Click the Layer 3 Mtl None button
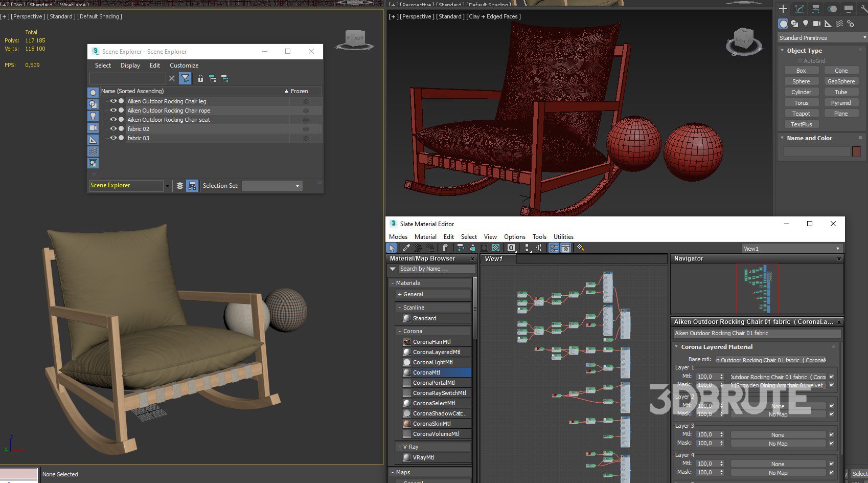 (778, 435)
